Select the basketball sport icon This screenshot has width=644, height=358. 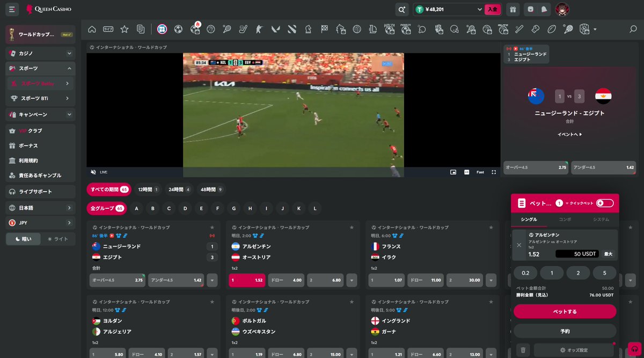click(x=211, y=29)
